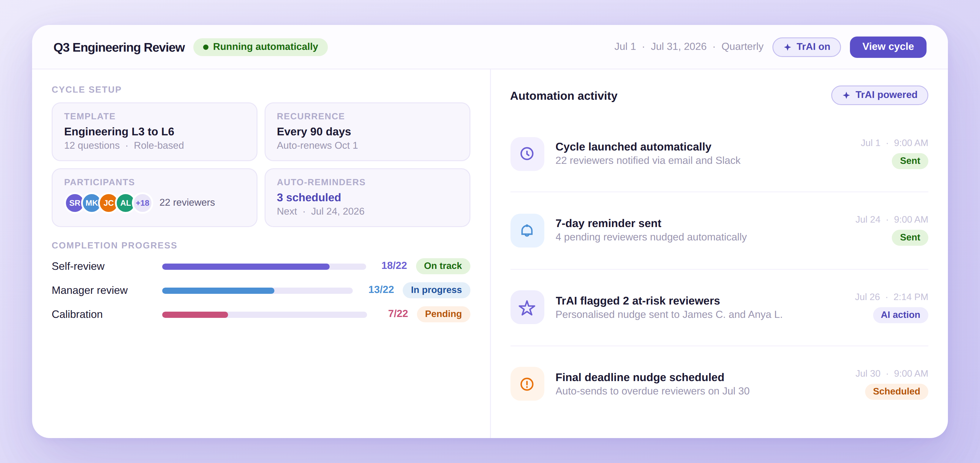Show the +18 more participants
Viewport: 980px width, 463px height.
(143, 203)
